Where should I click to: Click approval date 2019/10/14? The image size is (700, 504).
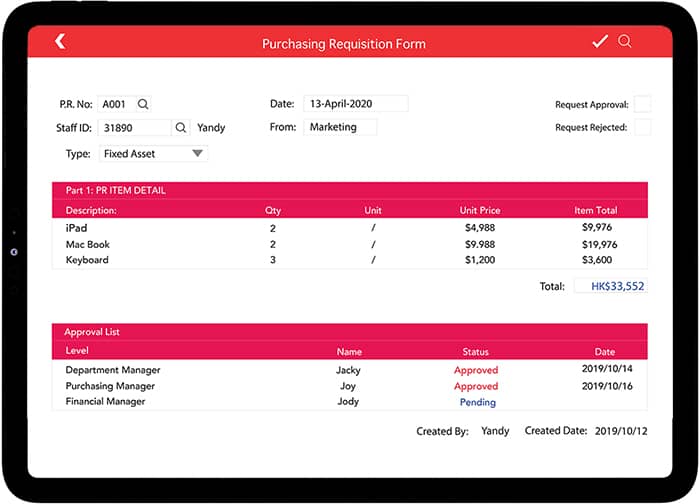click(607, 368)
